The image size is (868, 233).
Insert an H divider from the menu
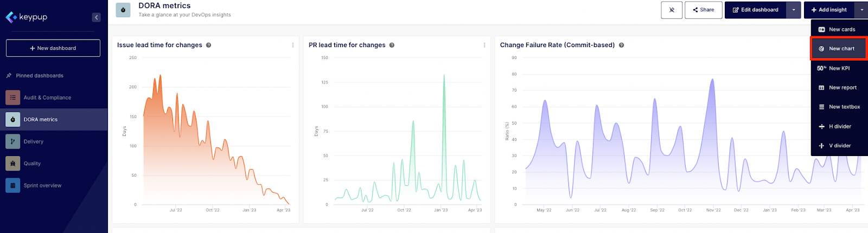pyautogui.click(x=839, y=126)
